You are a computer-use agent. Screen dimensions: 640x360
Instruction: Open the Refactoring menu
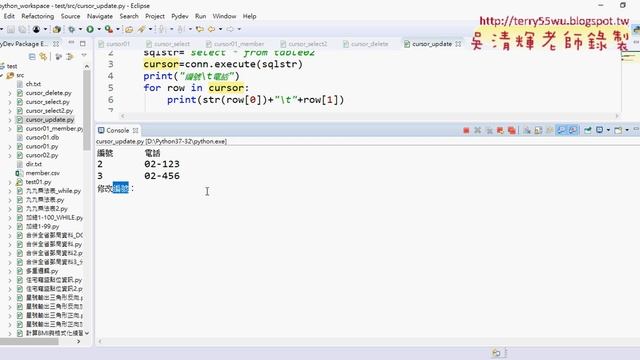[38, 16]
